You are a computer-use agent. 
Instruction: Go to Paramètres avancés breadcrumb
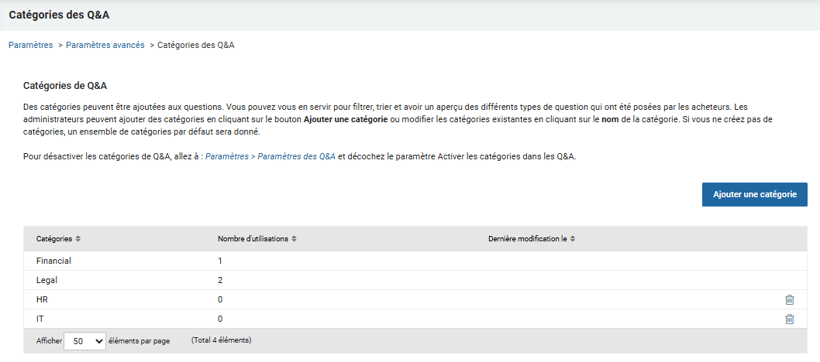[x=105, y=45]
